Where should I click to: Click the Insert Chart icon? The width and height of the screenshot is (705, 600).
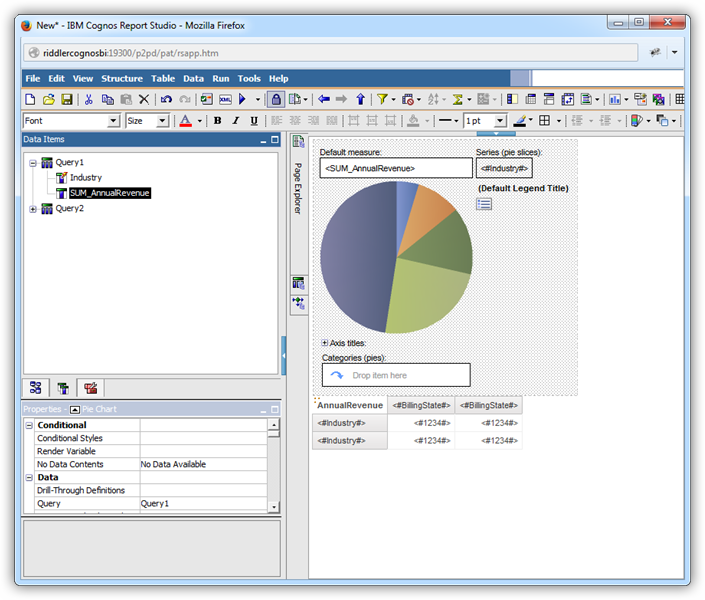coord(614,99)
